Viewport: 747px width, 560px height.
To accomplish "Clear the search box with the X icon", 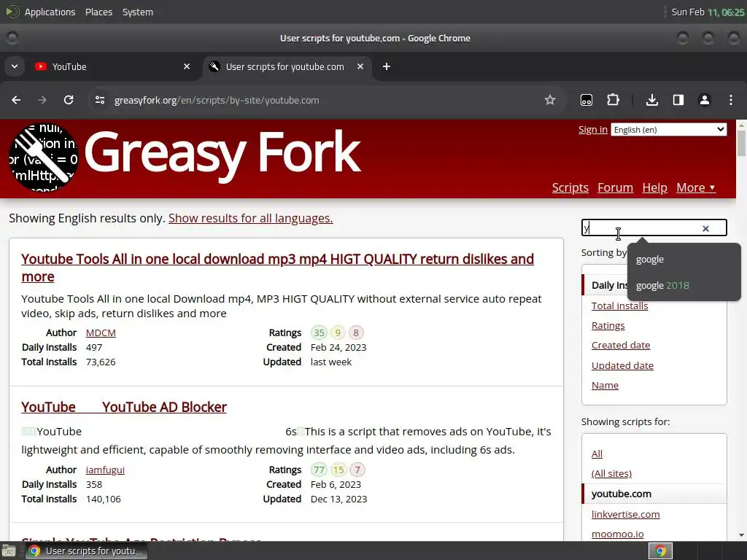I will (x=705, y=228).
